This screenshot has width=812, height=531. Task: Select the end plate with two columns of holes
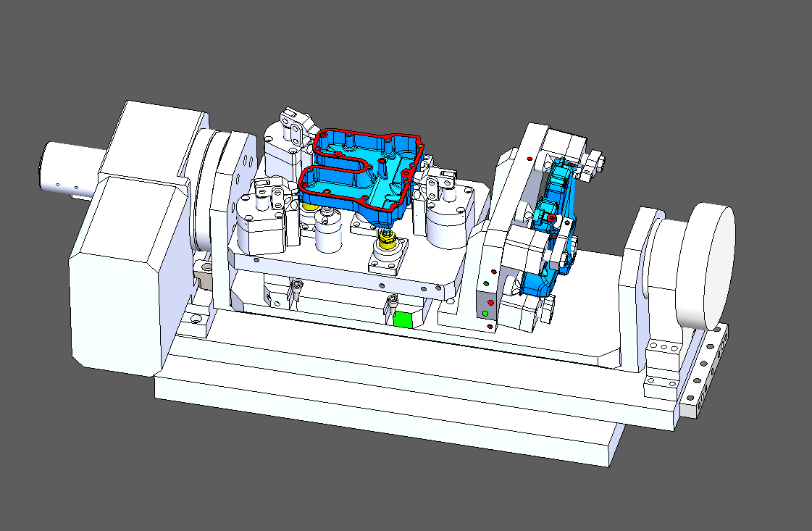pyautogui.click(x=704, y=370)
